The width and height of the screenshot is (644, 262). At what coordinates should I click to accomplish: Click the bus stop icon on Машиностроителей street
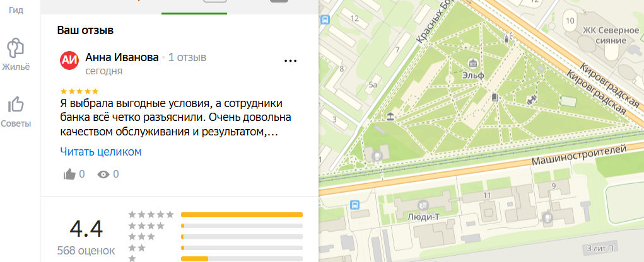coord(354,205)
